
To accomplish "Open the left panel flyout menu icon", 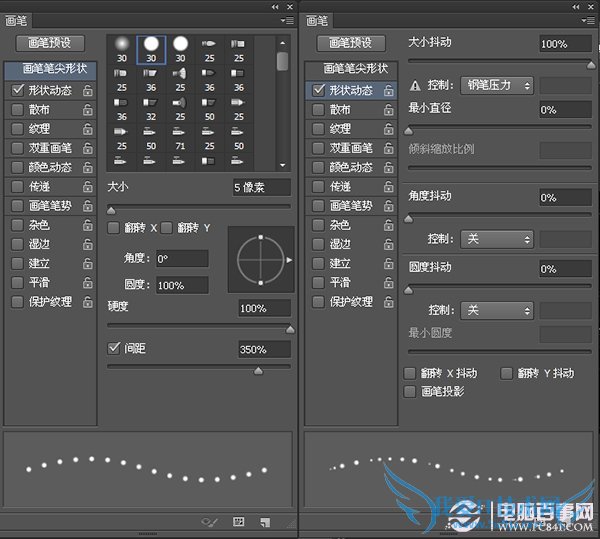I will 287,20.
